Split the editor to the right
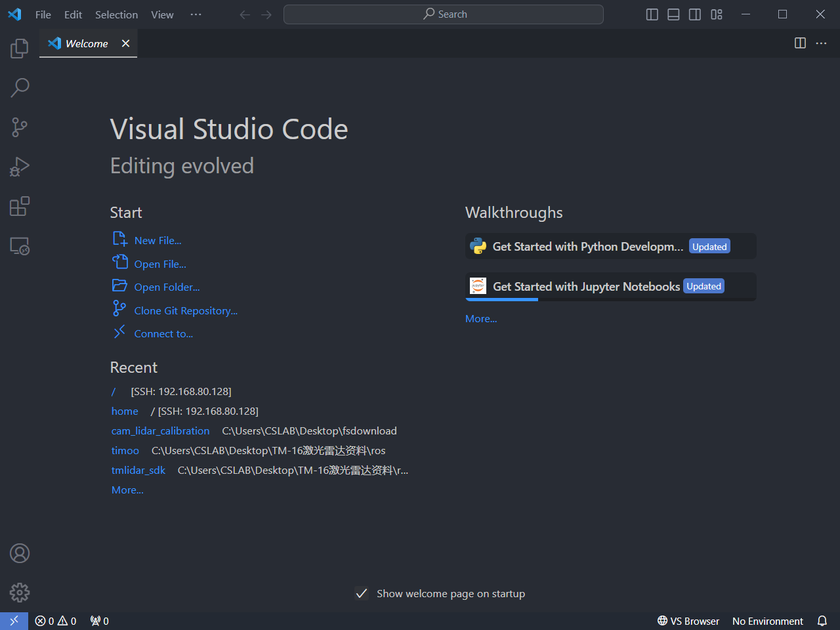 (x=800, y=43)
